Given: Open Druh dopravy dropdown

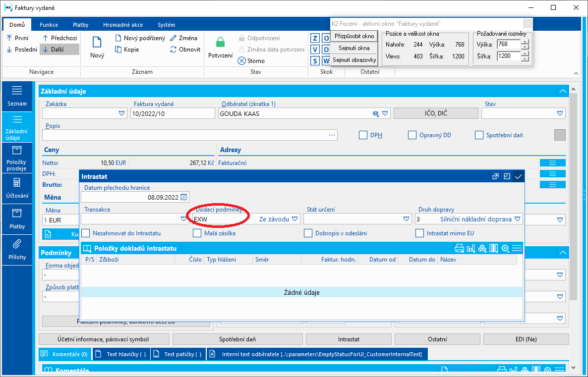Looking at the screenshot, I should tap(518, 219).
